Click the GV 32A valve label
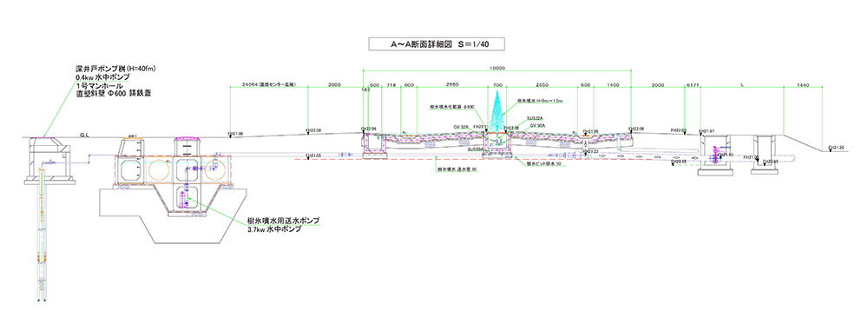The image size is (868, 331). point(462,127)
